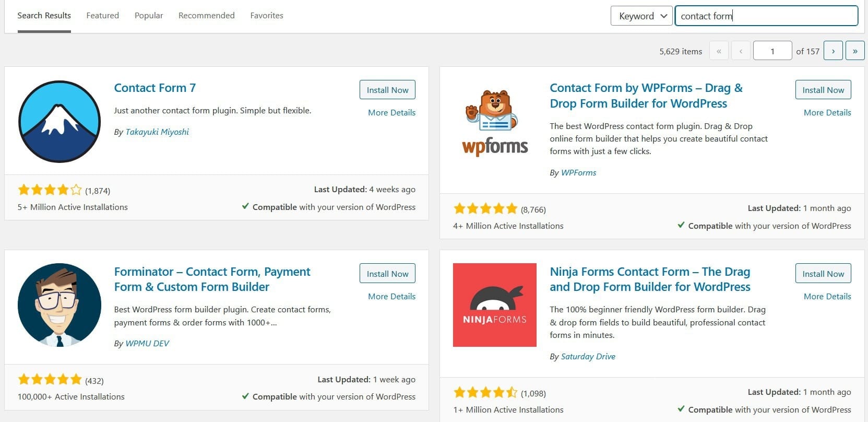
Task: Click the Forminator cartoon man icon
Action: 60,305
